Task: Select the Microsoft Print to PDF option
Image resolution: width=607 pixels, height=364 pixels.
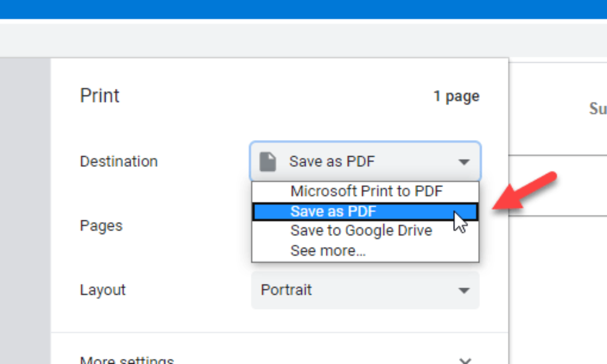Action: click(x=366, y=191)
